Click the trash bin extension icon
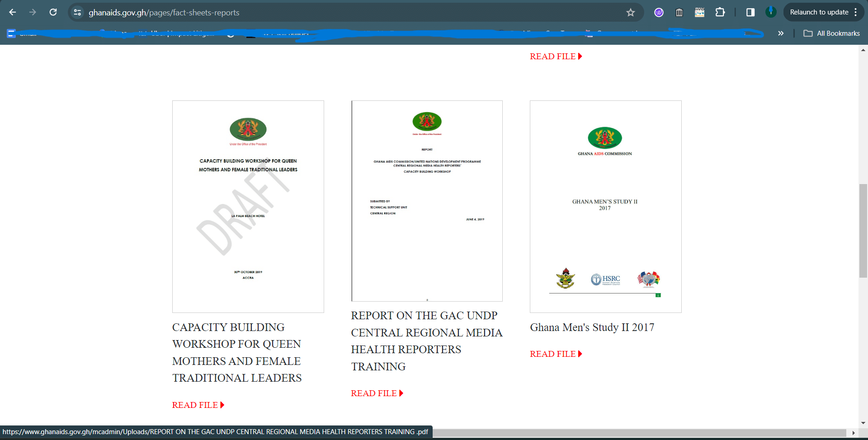Screen dimensions: 868x440 679,13
